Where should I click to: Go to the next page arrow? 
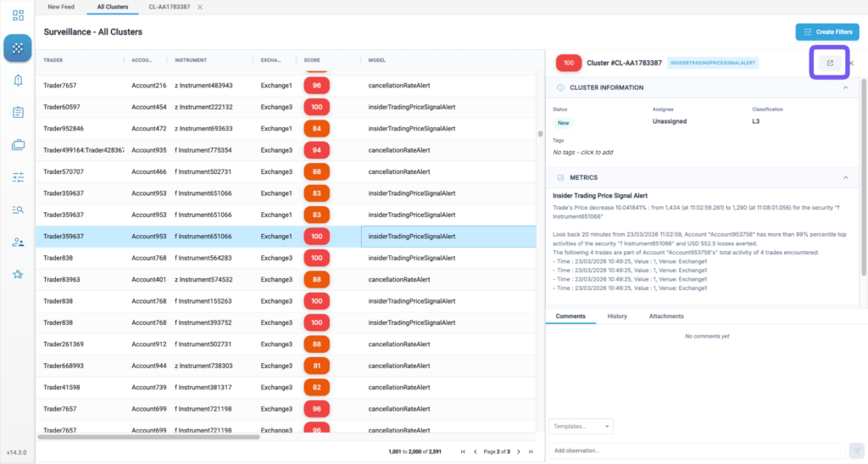[519, 452]
